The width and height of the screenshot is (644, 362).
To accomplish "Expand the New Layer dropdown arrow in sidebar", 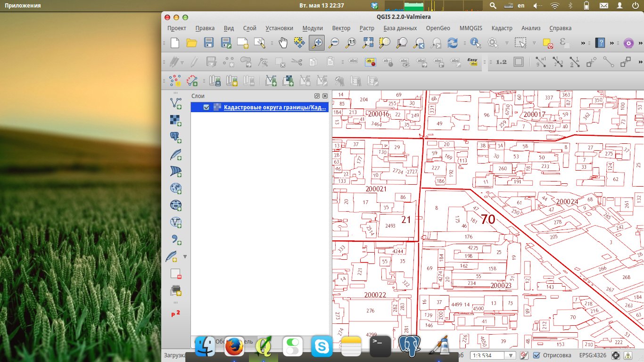I will 185,257.
